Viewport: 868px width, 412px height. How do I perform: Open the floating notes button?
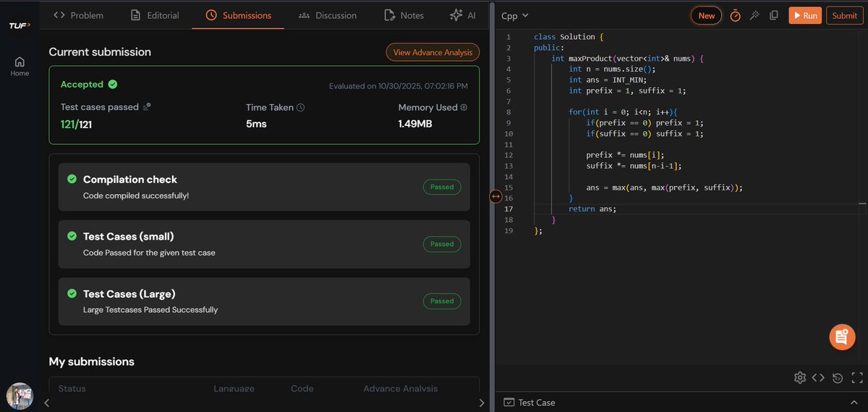[x=842, y=337]
